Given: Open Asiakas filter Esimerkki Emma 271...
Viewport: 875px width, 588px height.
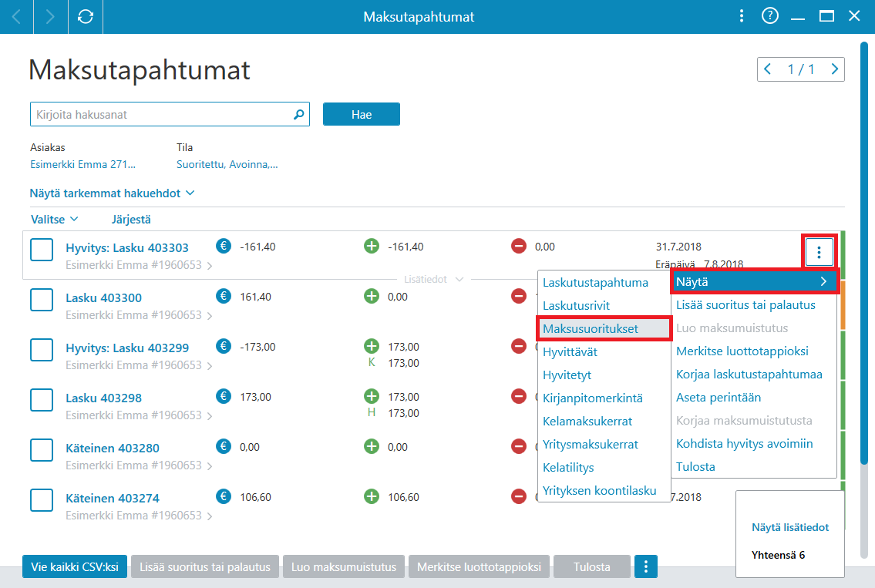Looking at the screenshot, I should pos(82,165).
